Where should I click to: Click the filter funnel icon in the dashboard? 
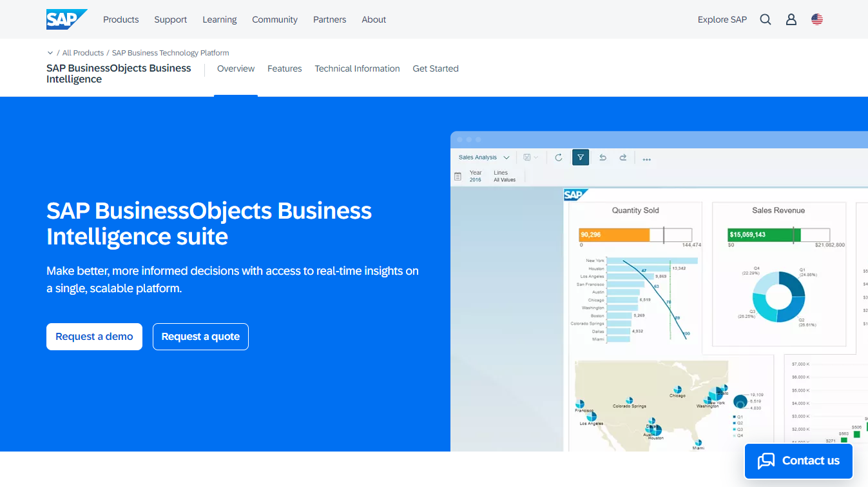pos(581,157)
